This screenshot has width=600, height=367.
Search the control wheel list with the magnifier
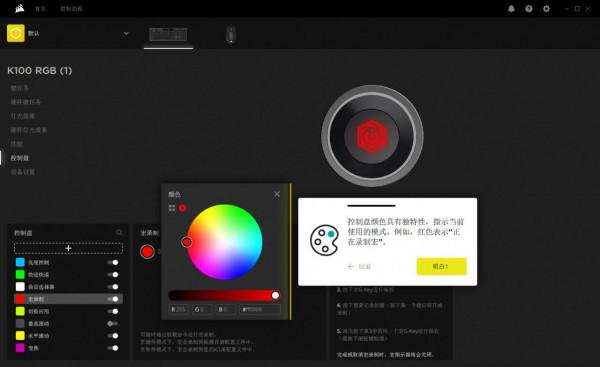119,233
